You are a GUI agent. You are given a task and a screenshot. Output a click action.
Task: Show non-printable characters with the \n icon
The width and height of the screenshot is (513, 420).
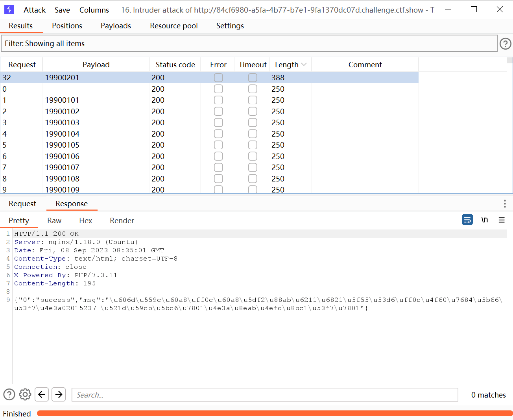[x=485, y=220]
